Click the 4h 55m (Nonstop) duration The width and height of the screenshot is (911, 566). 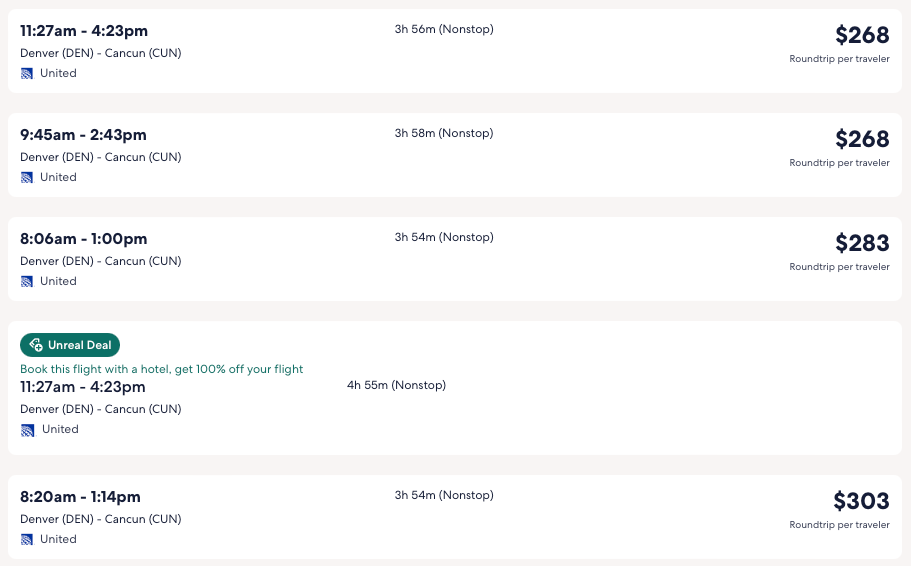[x=396, y=385]
